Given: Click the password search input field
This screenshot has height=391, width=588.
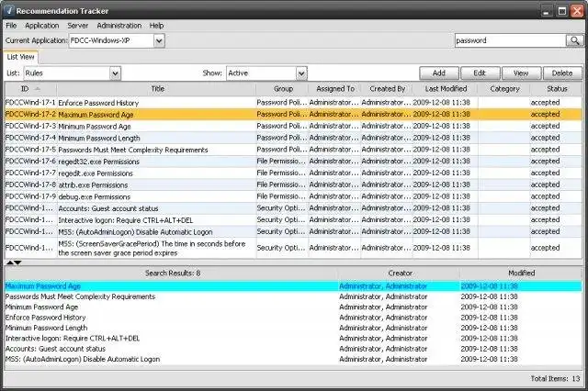Looking at the screenshot, I should (510, 40).
